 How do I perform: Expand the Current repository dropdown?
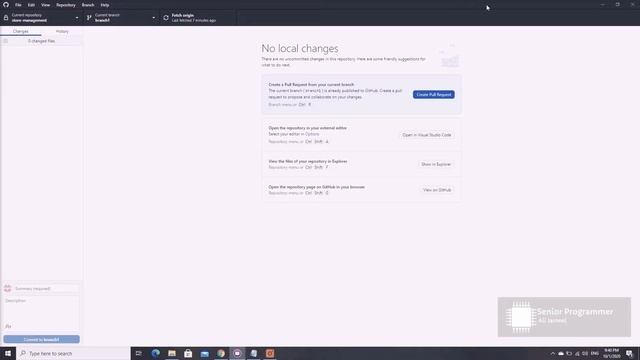(x=41, y=18)
